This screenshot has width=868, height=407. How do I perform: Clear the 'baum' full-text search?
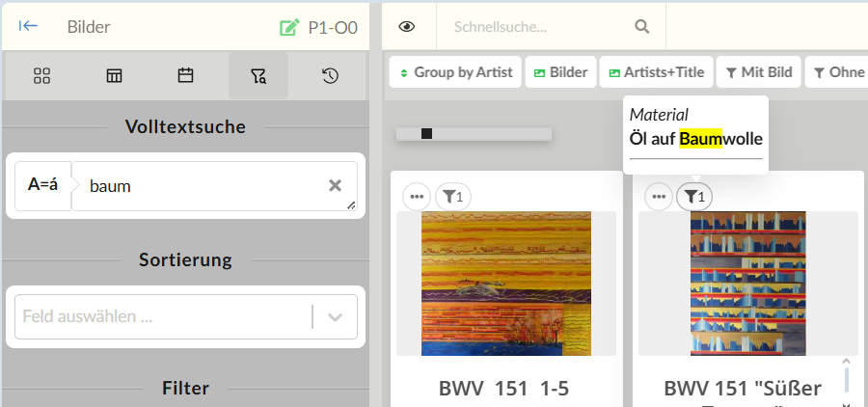coord(335,185)
